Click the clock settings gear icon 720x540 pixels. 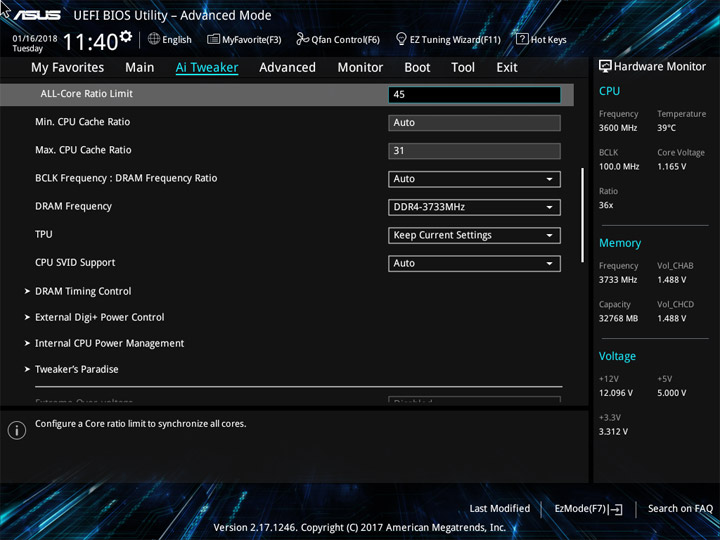(125, 36)
